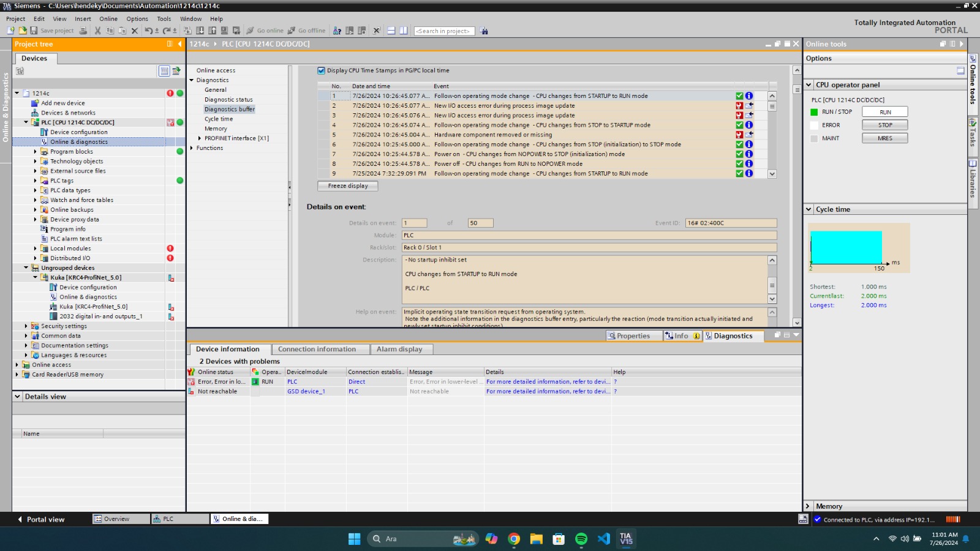Click the Upload from device toolbar icon
This screenshot has height=551, width=980.
(x=212, y=31)
